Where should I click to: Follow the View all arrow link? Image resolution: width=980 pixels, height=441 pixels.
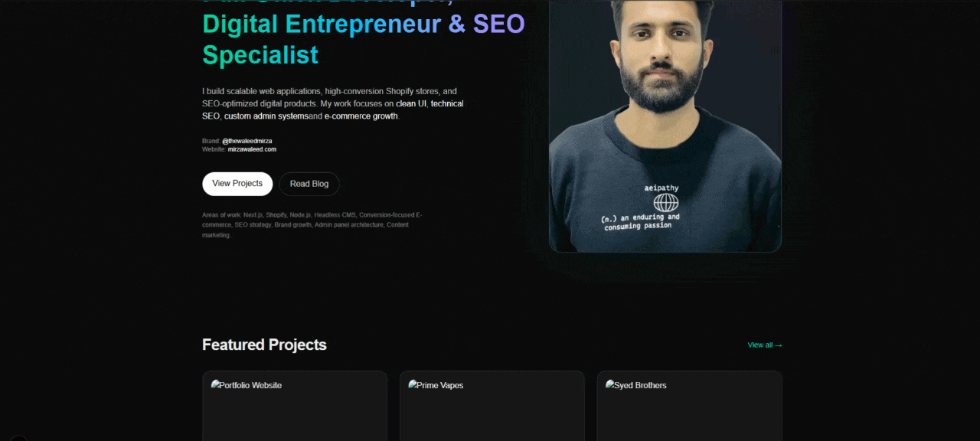[765, 345]
